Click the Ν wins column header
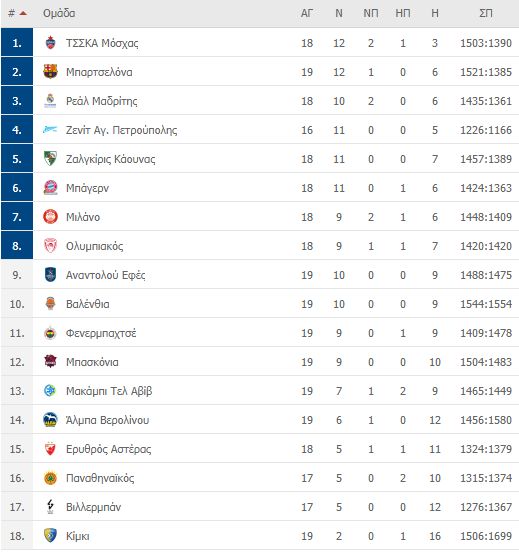Image resolution: width=519 pixels, height=556 pixels. click(x=339, y=13)
